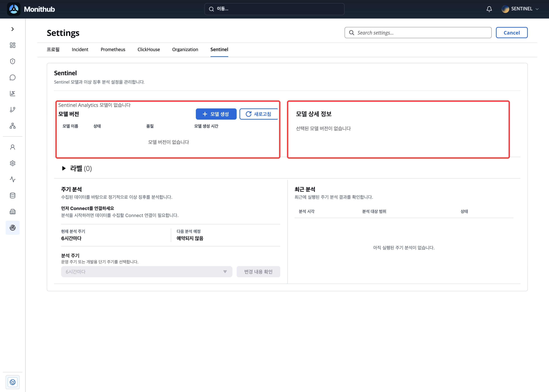
Task: Click the 모델 버전이 없습니다 empty message
Action: click(x=169, y=142)
